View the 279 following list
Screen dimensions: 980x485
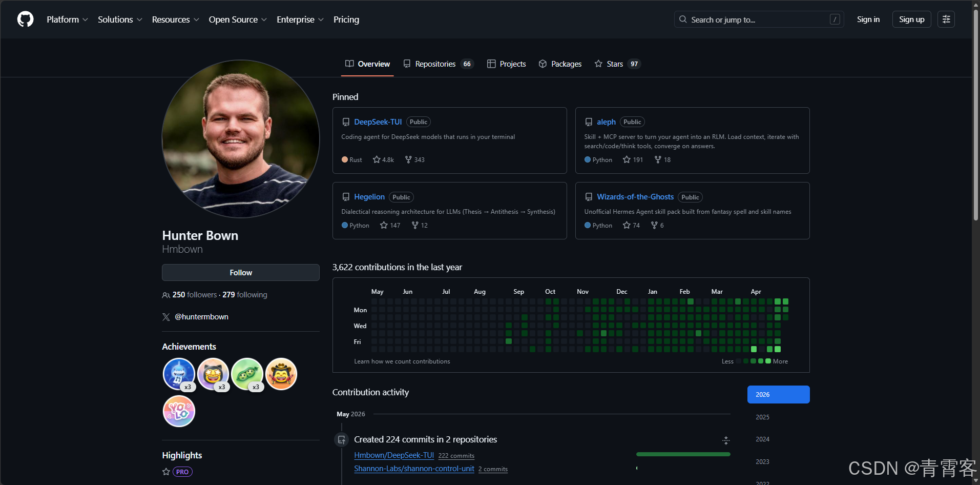click(245, 295)
